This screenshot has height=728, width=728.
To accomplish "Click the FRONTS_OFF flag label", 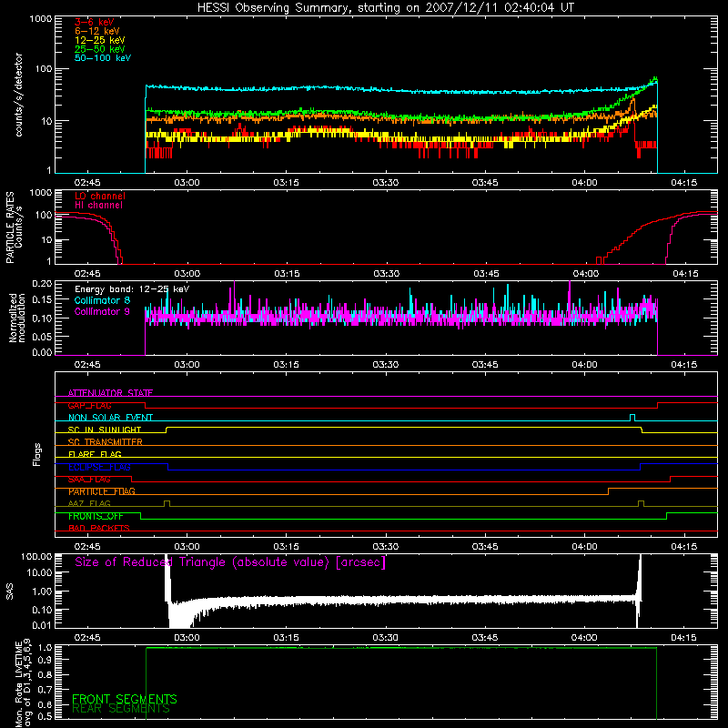I will pyautogui.click(x=96, y=516).
